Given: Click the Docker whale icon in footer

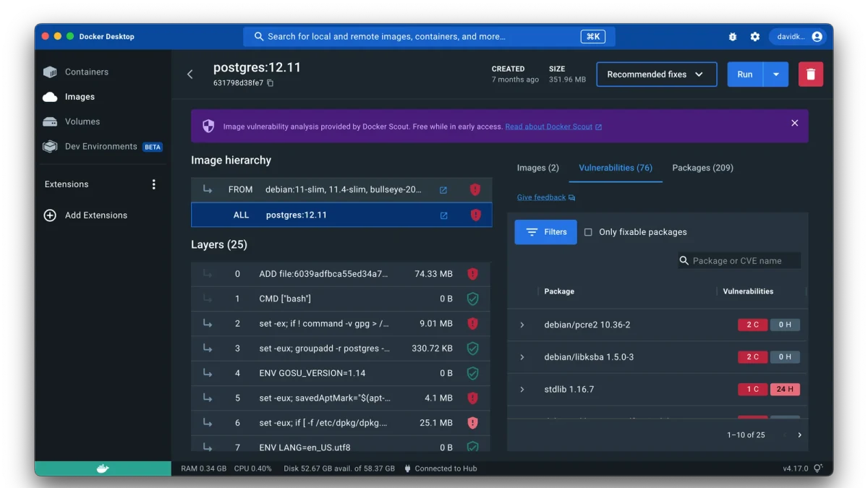Looking at the screenshot, I should [103, 468].
